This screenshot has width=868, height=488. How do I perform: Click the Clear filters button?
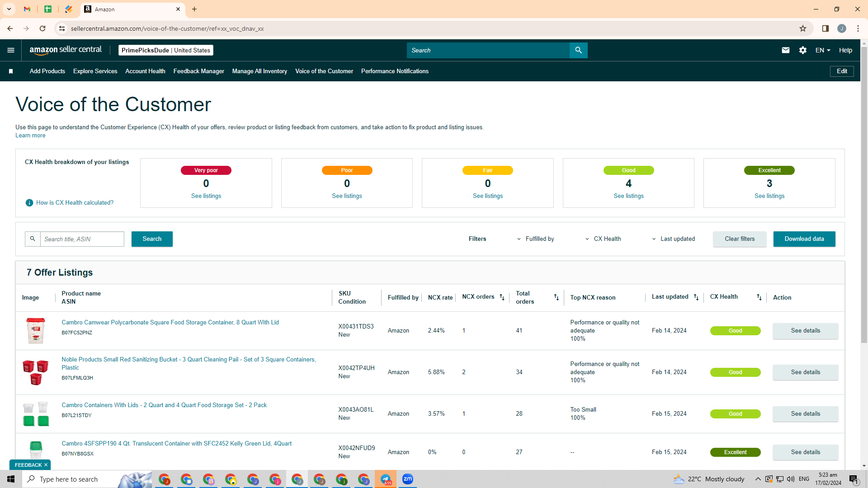coord(740,239)
